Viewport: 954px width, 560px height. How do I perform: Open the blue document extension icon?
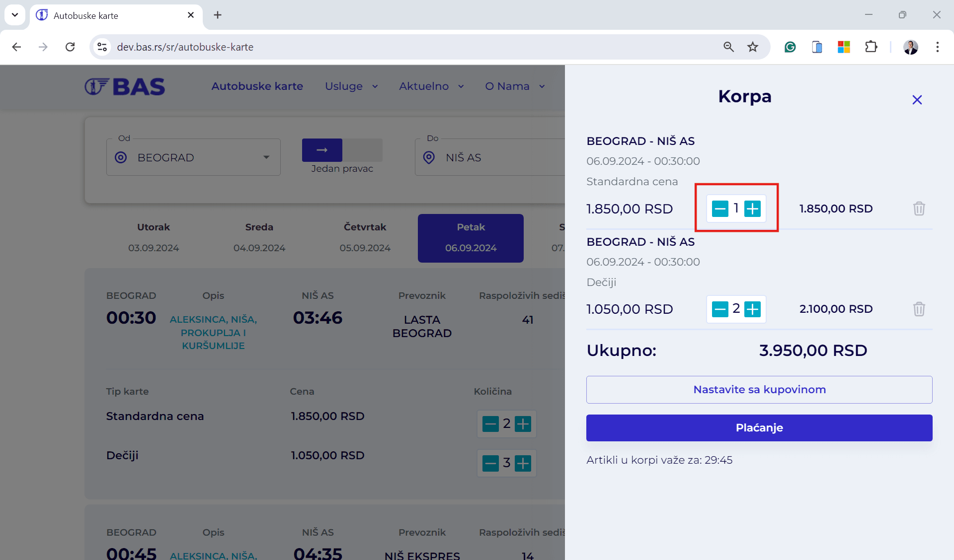click(x=817, y=47)
